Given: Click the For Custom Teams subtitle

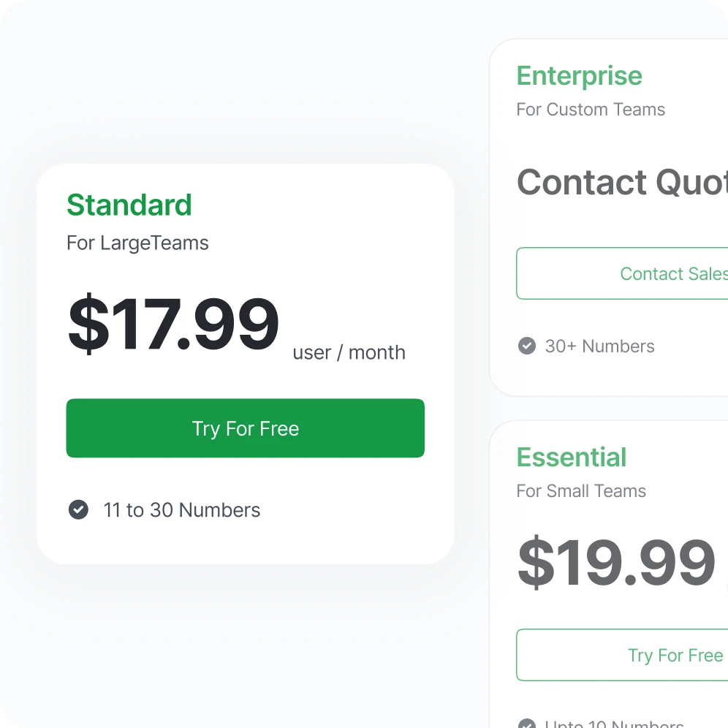Looking at the screenshot, I should point(591,110).
